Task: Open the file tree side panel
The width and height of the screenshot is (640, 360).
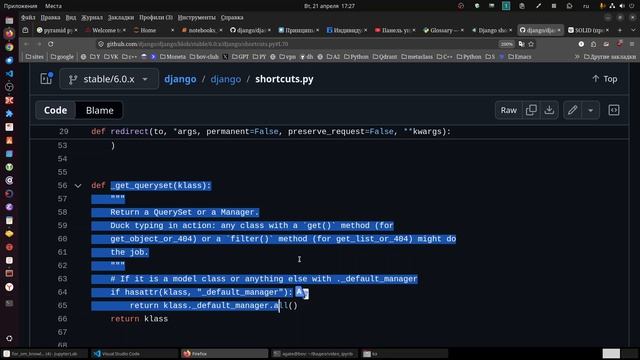Action: pos(47,79)
